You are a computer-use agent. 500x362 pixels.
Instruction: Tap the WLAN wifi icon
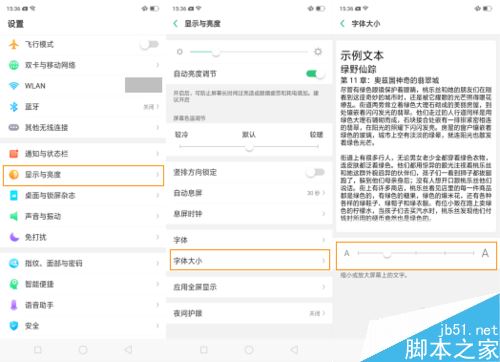14,86
